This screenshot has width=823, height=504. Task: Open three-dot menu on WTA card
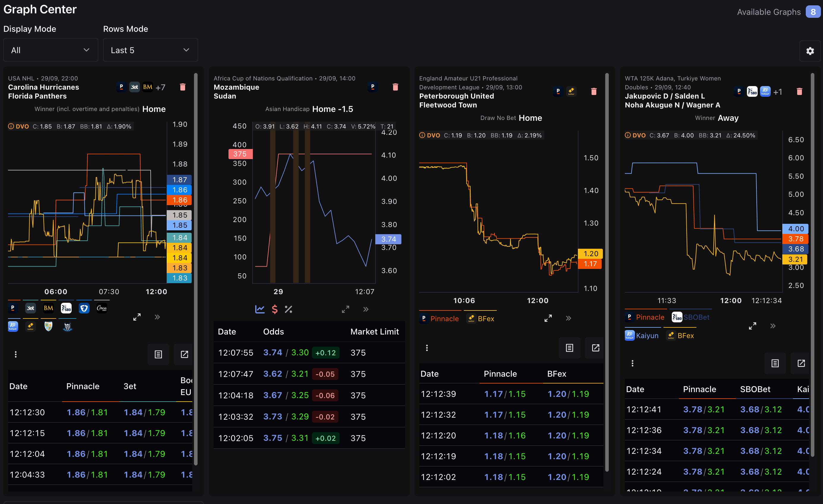click(632, 363)
